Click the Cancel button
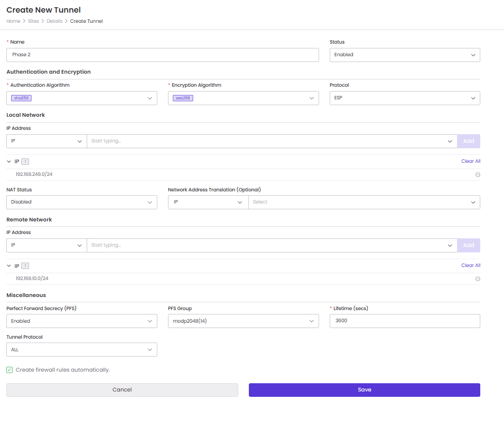 pyautogui.click(x=122, y=390)
